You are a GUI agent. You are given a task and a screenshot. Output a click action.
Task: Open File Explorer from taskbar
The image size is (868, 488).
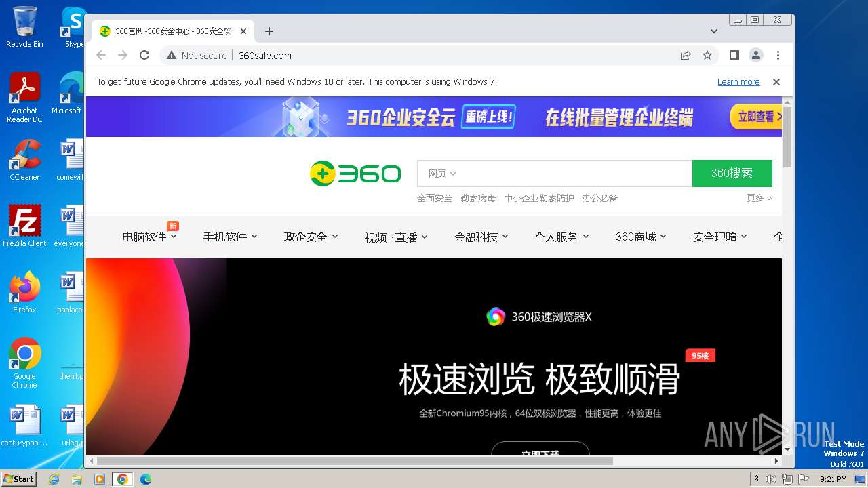[77, 479]
